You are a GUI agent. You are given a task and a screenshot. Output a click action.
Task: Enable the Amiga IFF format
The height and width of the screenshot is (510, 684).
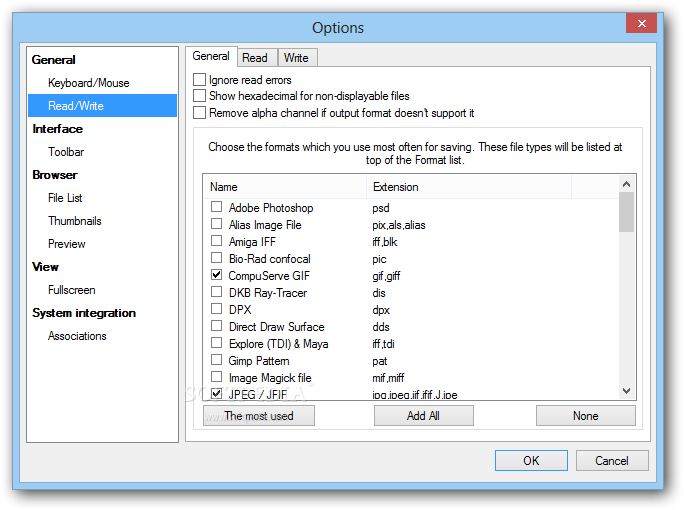point(216,241)
